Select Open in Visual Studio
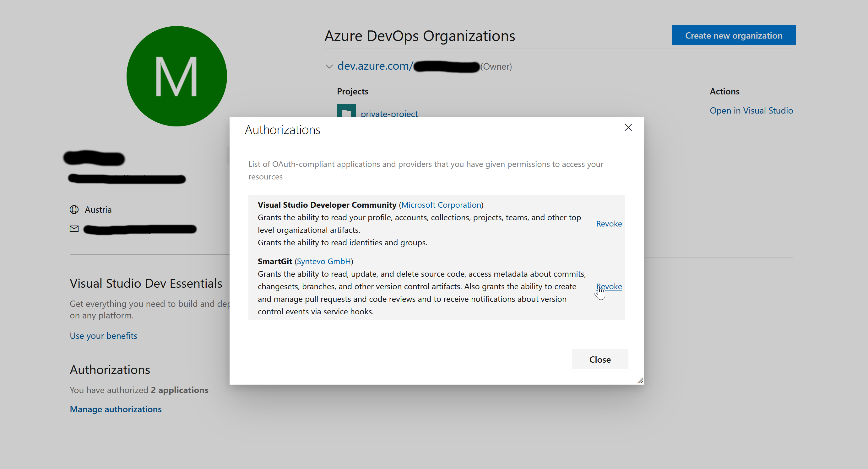 coord(751,110)
